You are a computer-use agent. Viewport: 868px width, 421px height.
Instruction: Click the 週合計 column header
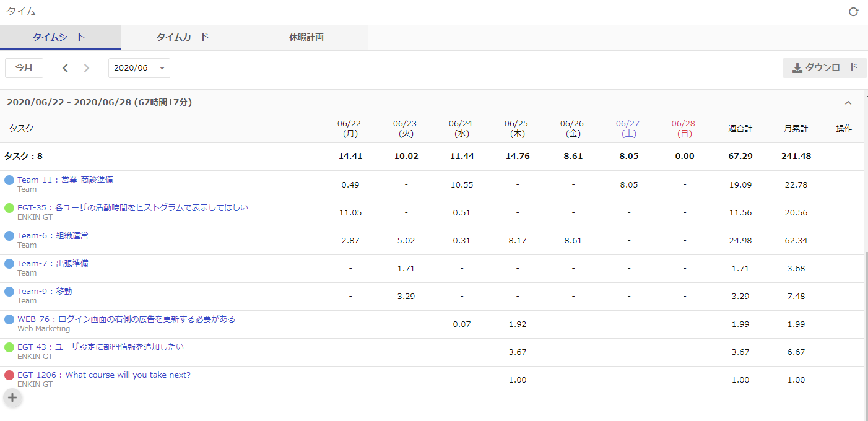pos(740,129)
